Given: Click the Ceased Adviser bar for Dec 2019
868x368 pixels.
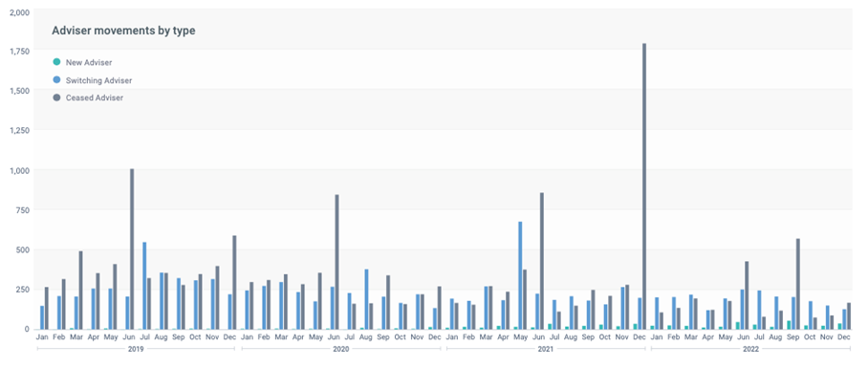Looking at the screenshot, I should pos(234,283).
